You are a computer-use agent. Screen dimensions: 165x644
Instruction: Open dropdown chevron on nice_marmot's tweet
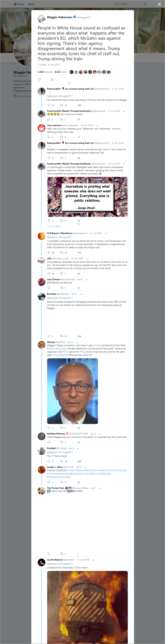pyautogui.click(x=97, y=125)
